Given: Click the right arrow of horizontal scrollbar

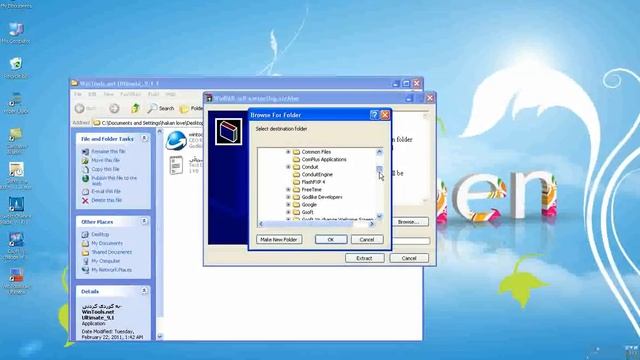Looking at the screenshot, I should point(371,224).
